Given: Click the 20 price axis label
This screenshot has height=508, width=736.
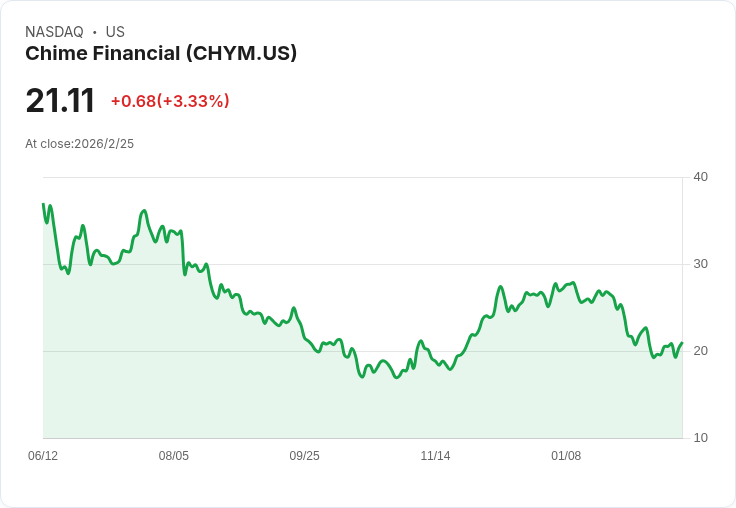Looking at the screenshot, I should click(700, 351).
